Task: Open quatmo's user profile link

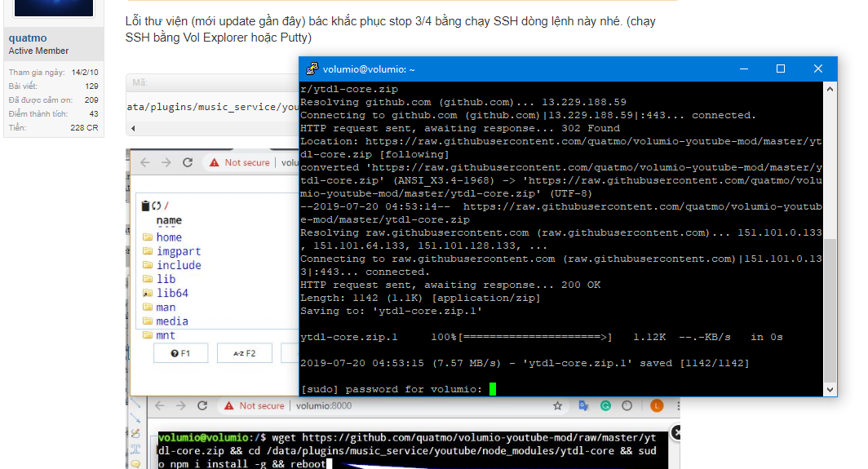Action: [x=28, y=38]
